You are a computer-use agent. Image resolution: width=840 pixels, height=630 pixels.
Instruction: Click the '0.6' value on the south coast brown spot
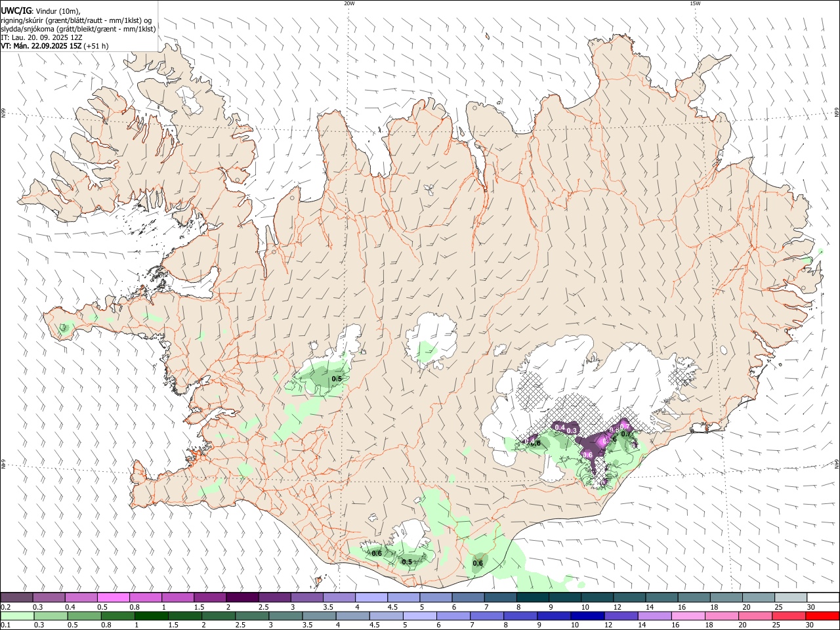(478, 563)
